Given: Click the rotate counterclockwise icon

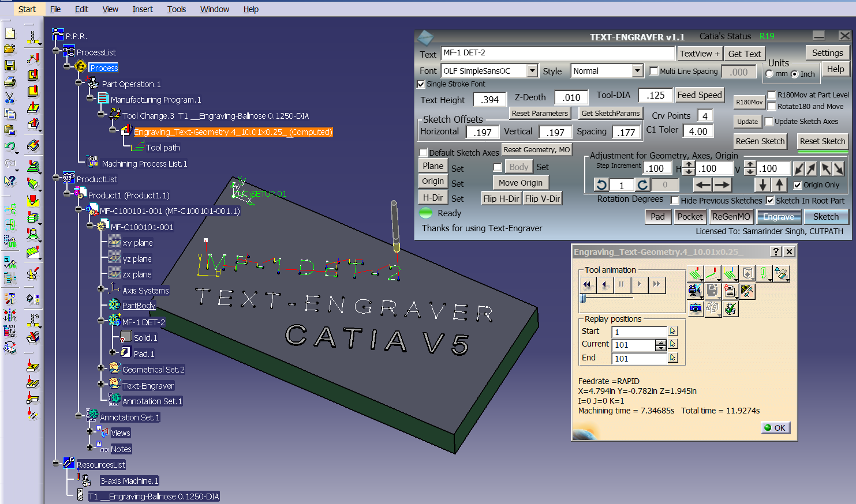Looking at the screenshot, I should [x=601, y=185].
